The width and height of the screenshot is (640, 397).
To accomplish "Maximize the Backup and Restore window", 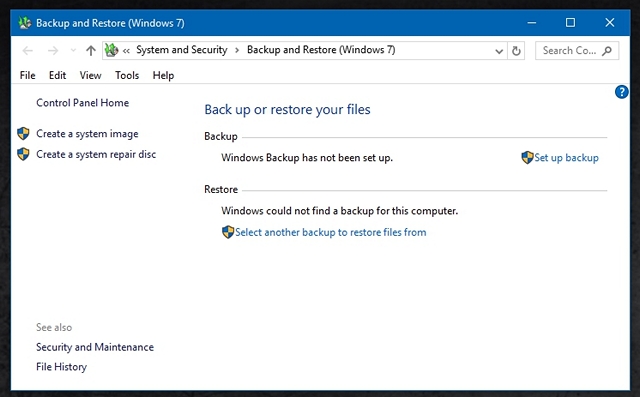I will click(570, 23).
